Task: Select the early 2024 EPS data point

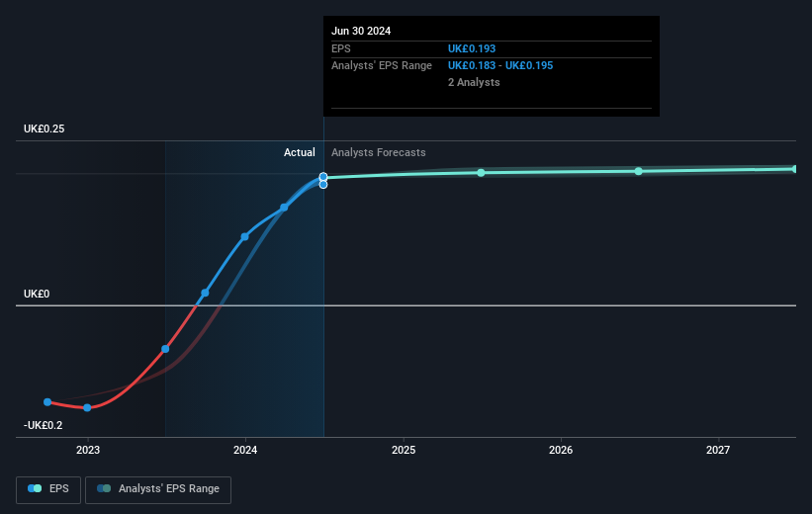Action: tap(244, 237)
